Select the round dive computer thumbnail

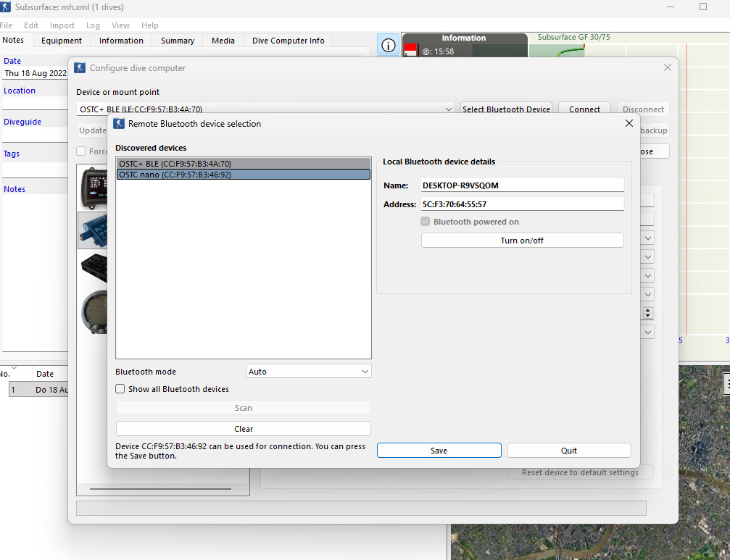coord(93,312)
